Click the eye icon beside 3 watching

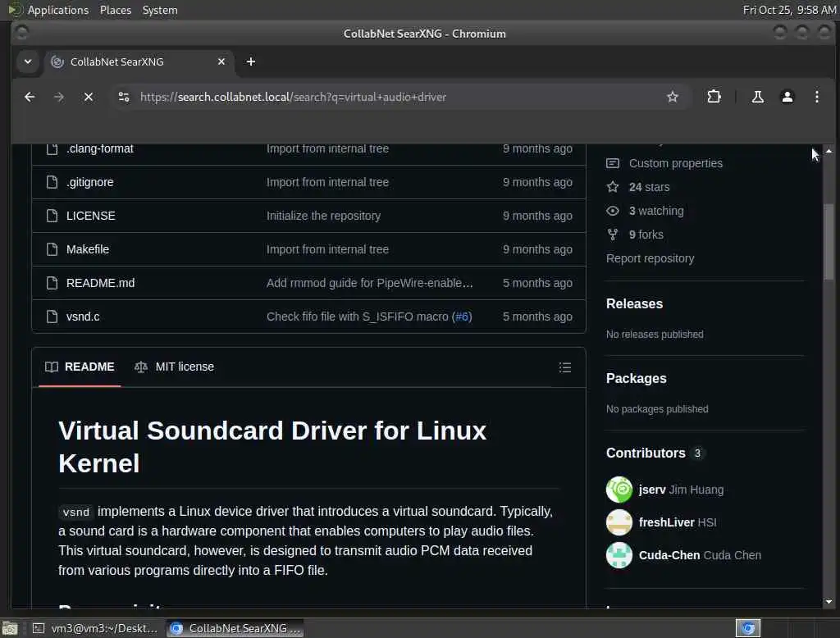pyautogui.click(x=613, y=211)
